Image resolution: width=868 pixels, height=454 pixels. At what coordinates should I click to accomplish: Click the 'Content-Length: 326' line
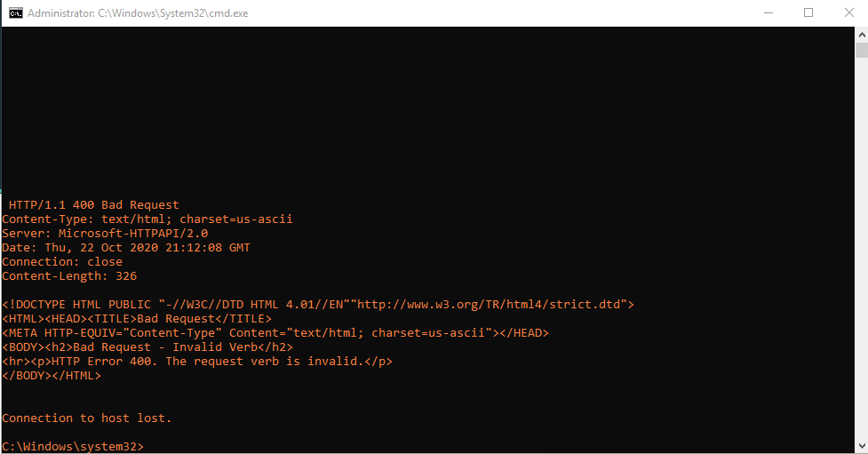point(69,275)
